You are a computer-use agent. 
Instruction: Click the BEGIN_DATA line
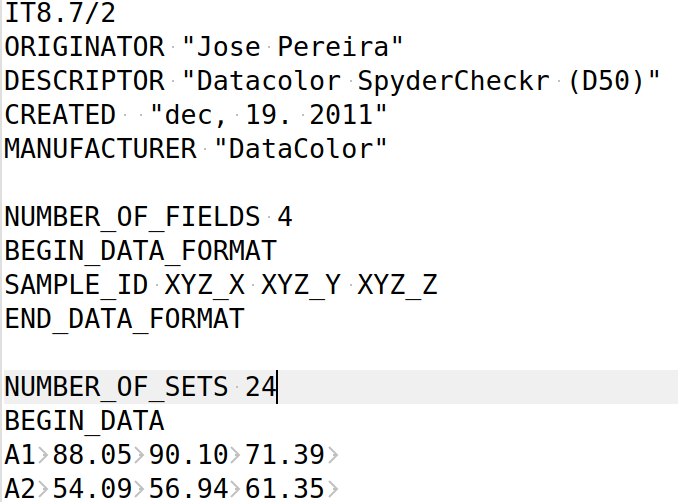pos(85,421)
